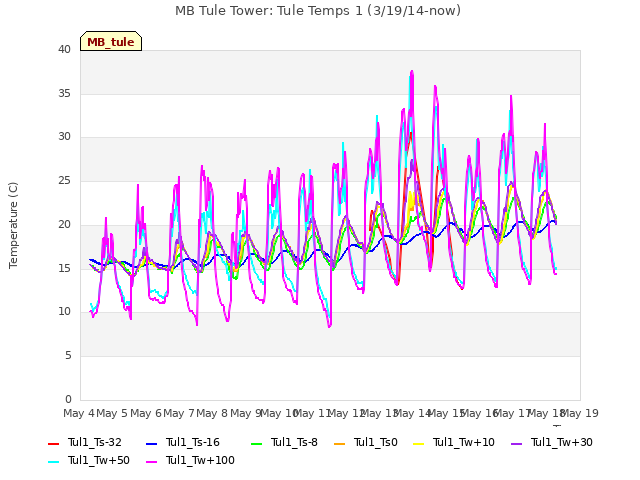Click the 30 y-axis tick label
Image resolution: width=640 pixels, height=480 pixels.
pyautogui.click(x=64, y=137)
